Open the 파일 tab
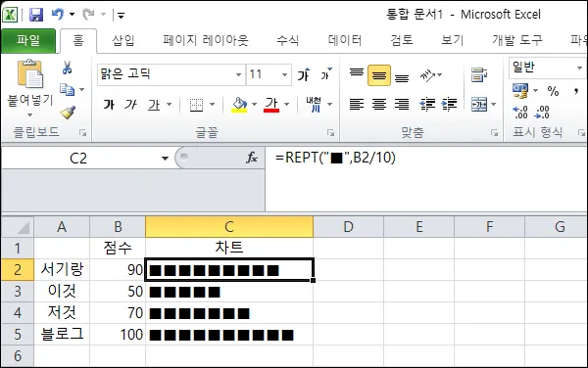Image resolution: width=588 pixels, height=368 pixels. (28, 40)
